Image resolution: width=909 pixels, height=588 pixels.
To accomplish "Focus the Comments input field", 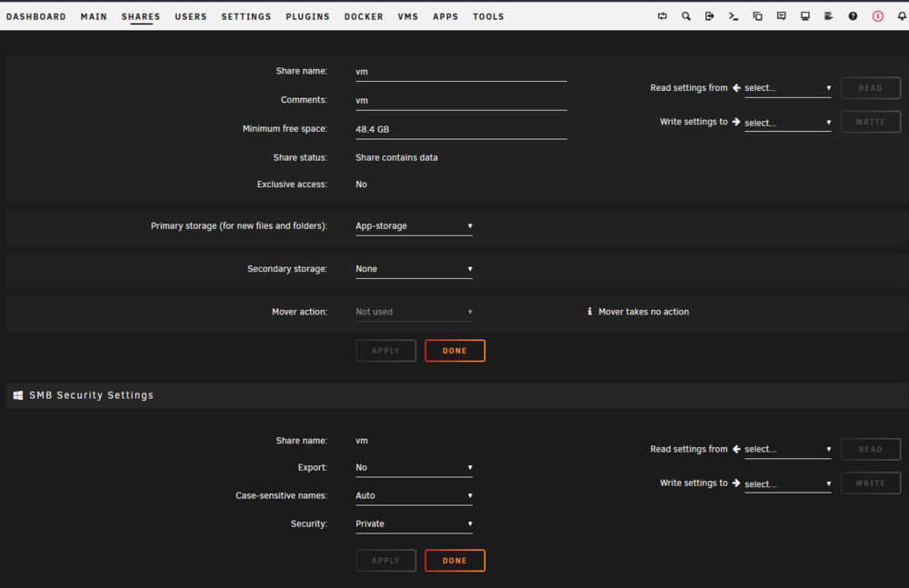I will click(461, 101).
